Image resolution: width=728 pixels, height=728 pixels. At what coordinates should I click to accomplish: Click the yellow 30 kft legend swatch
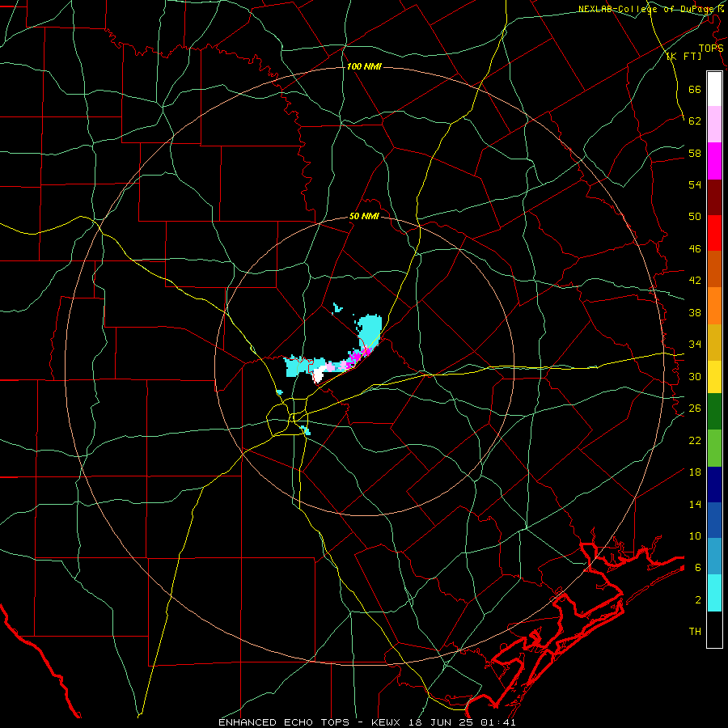714,377
